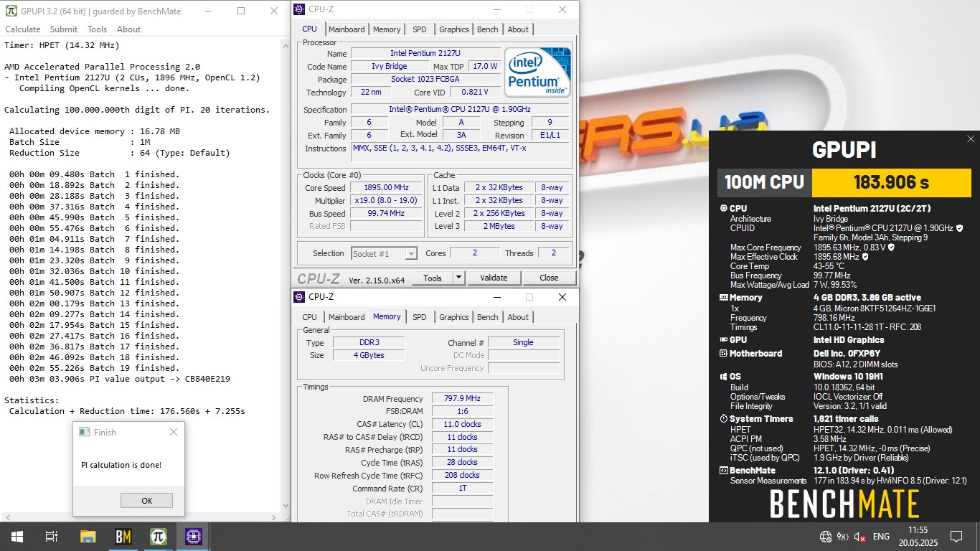980x551 pixels.
Task: Select the Graphics tab in the CPU-Z processor window
Action: (x=454, y=29)
